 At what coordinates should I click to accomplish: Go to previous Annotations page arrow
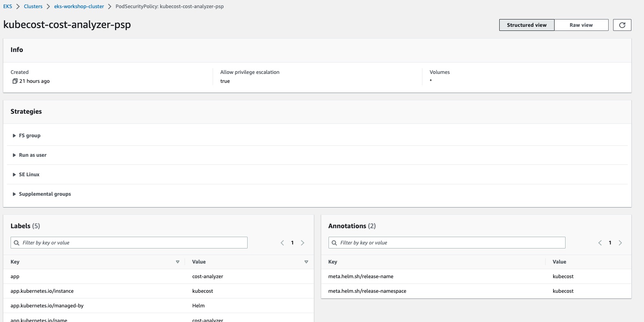600,243
